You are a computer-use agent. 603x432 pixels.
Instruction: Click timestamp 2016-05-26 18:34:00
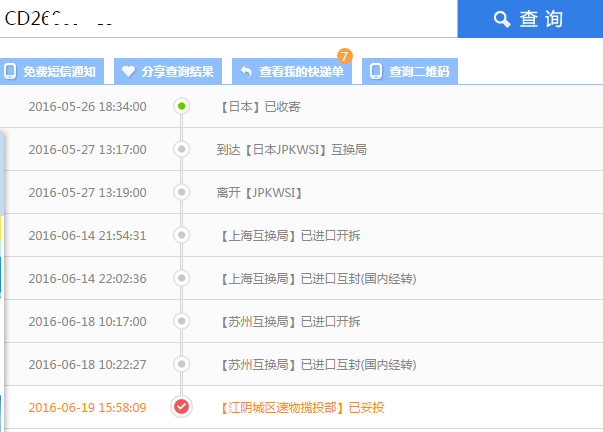(87, 107)
